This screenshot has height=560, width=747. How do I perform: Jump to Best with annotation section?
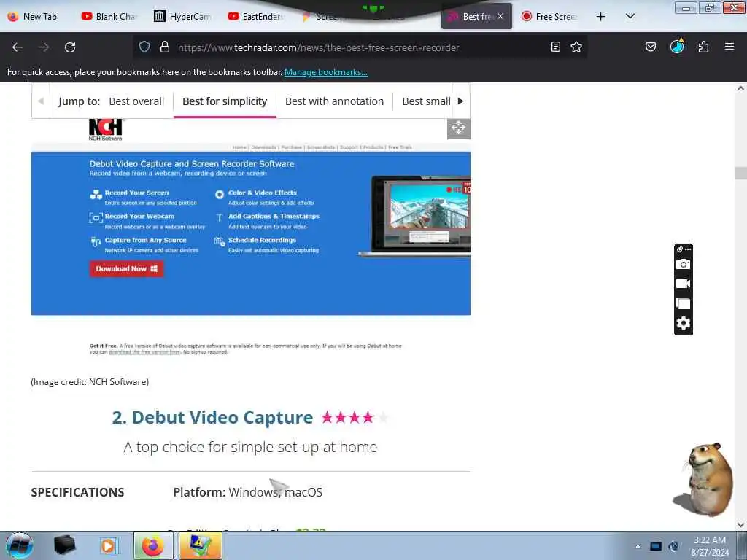334,101
